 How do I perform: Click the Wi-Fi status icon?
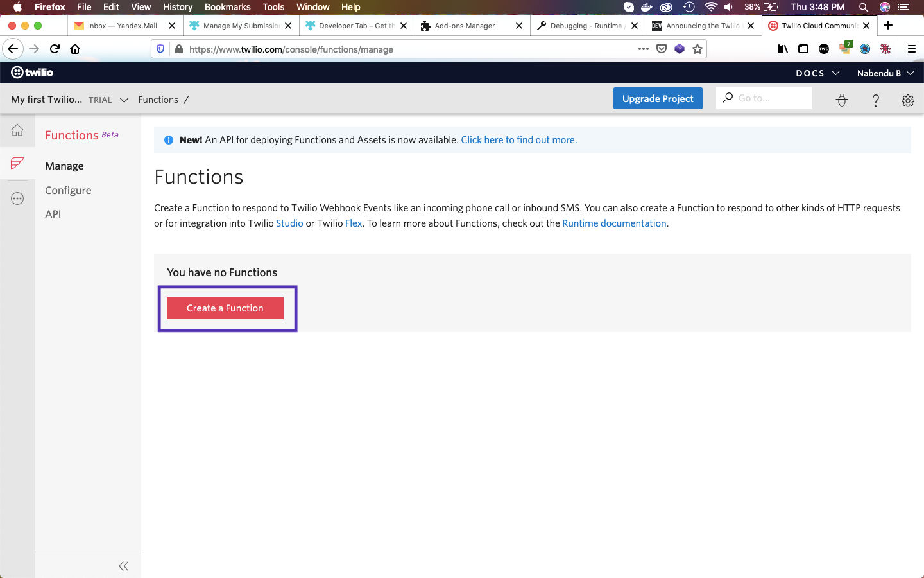(x=710, y=7)
